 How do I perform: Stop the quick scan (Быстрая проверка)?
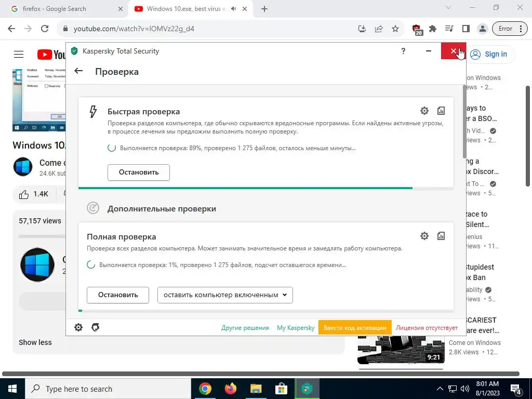coord(138,172)
